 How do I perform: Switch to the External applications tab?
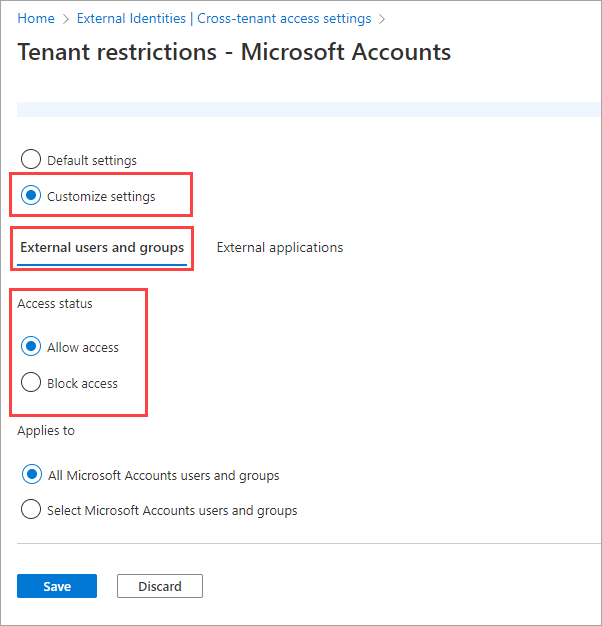[x=279, y=247]
